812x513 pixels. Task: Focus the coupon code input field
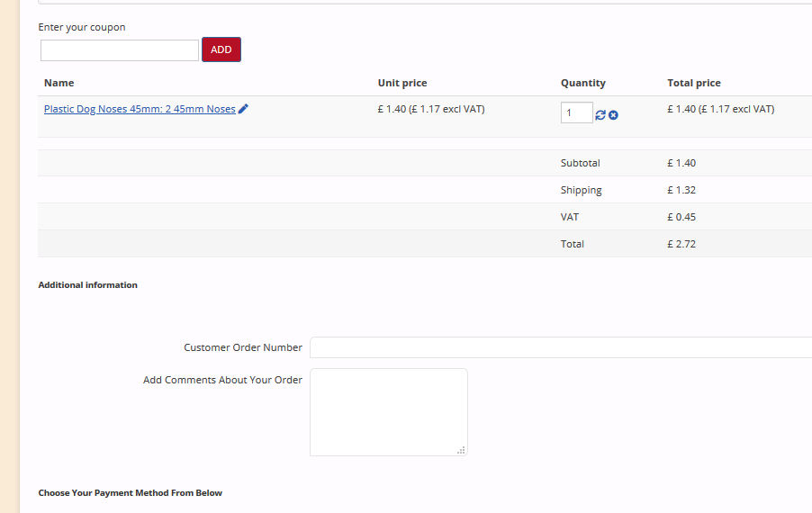pyautogui.click(x=119, y=50)
